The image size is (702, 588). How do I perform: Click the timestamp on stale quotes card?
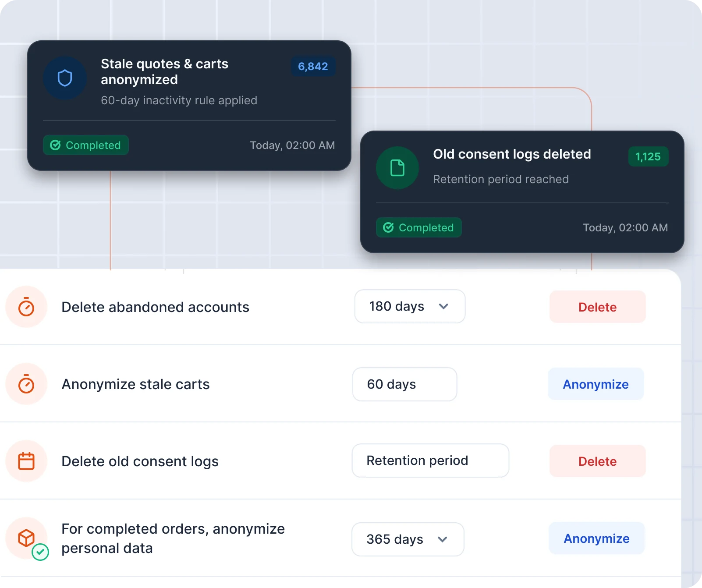point(292,145)
